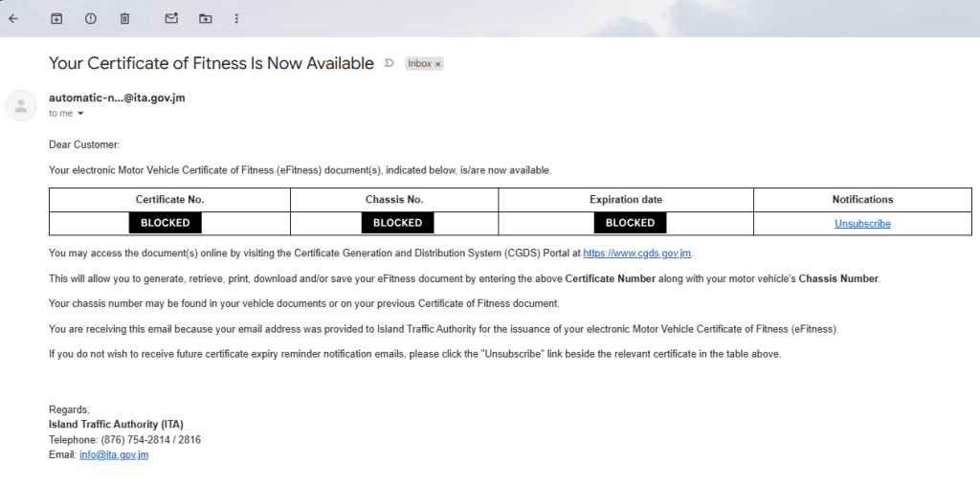Click the Inbox label chip
Image resolution: width=980 pixels, height=486 pixels.
419,64
